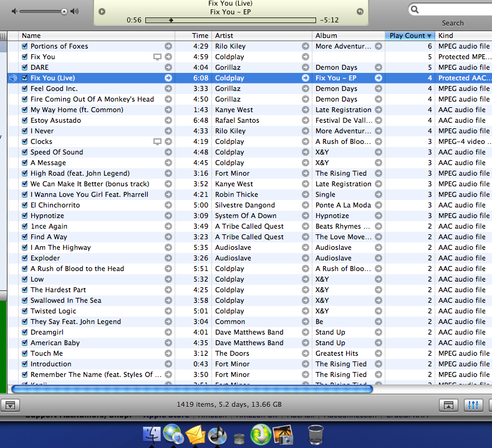Click the search magnifier icon
This screenshot has height=448, width=492.
coord(415,9)
